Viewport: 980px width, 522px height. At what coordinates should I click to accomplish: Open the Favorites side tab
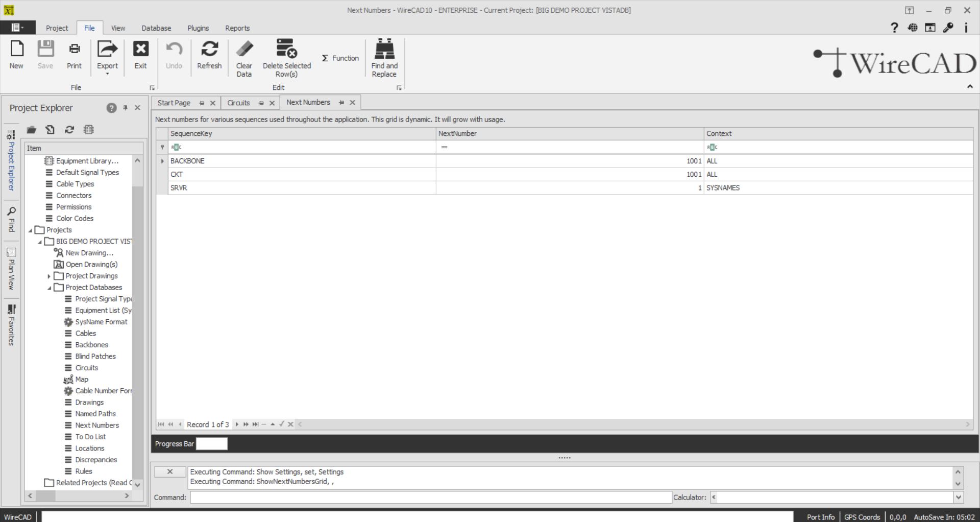[11, 325]
